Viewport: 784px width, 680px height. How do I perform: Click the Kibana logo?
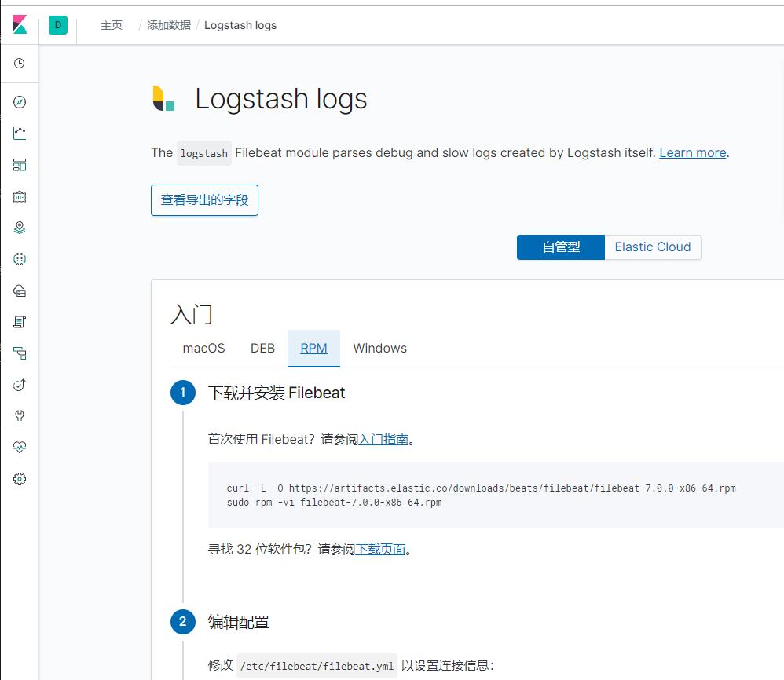point(20,24)
